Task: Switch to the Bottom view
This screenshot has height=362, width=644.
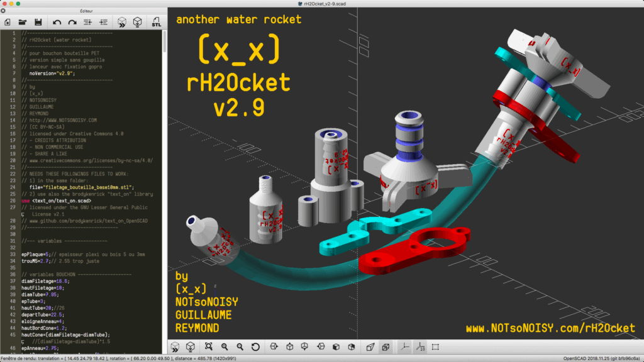Action: [305, 347]
